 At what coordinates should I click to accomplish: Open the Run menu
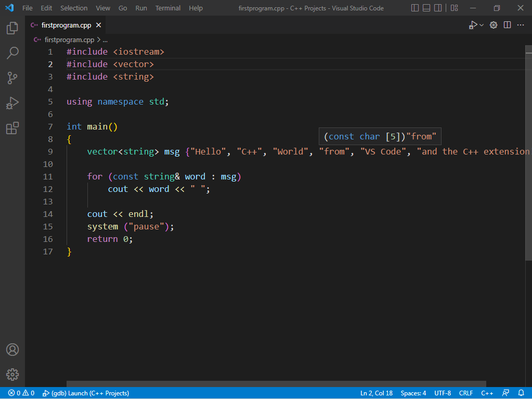click(141, 8)
